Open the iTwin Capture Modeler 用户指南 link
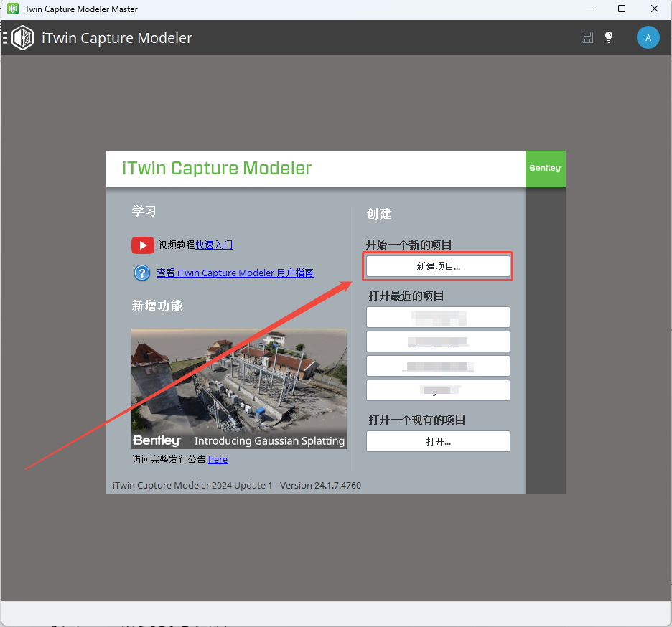672x627 pixels. coord(235,273)
